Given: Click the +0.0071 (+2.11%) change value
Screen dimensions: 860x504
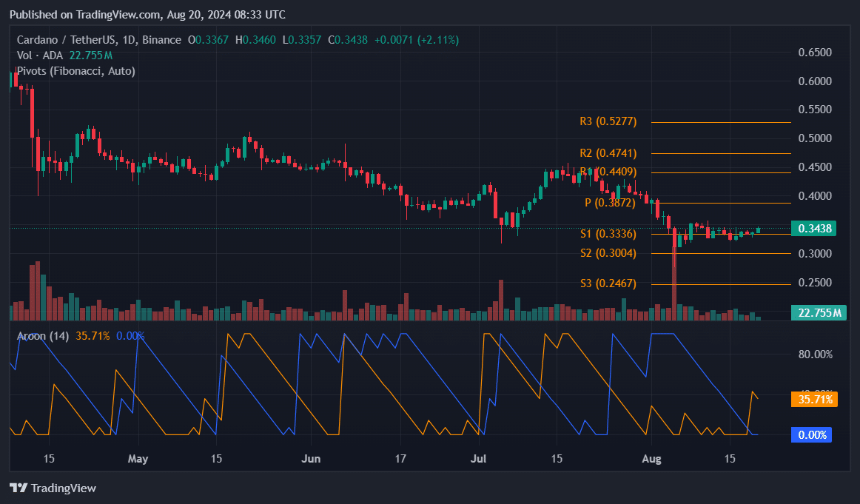Looking at the screenshot, I should tap(417, 39).
